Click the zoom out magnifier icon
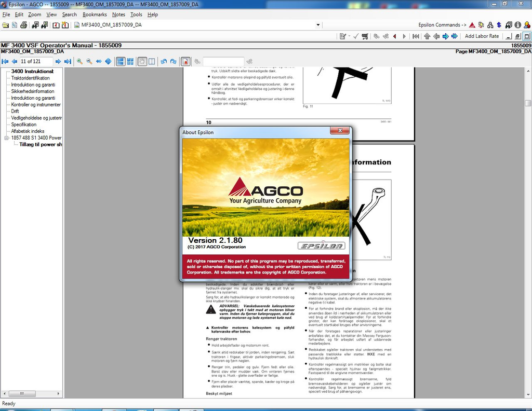 tap(89, 61)
